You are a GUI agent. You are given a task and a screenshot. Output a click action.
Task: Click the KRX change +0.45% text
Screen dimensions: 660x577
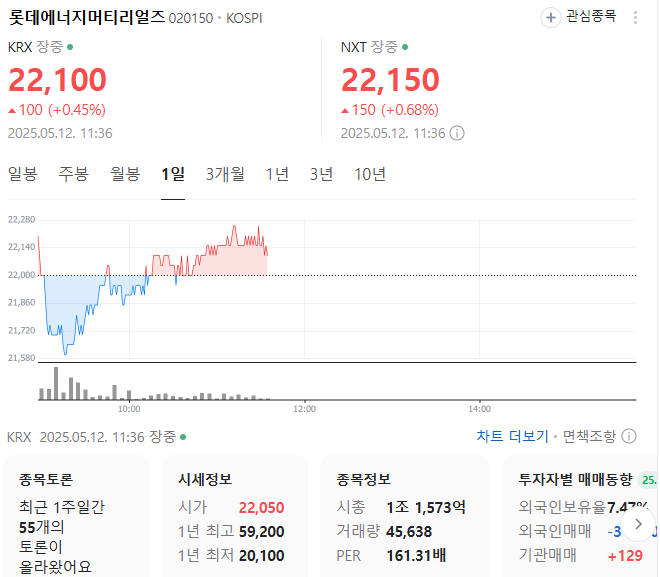[77, 110]
